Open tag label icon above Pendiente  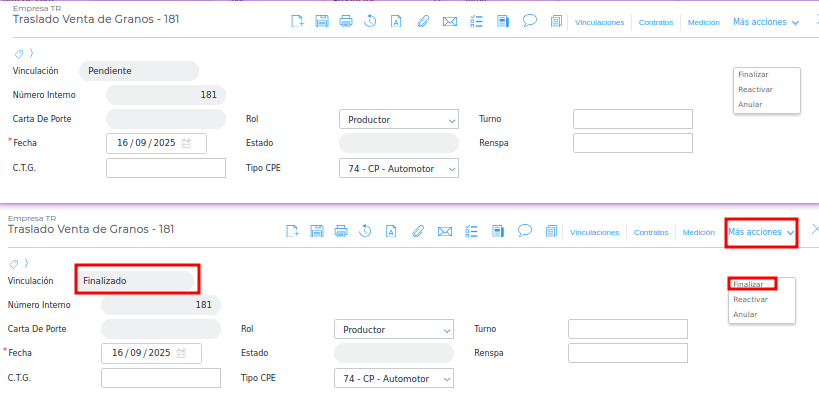coord(18,53)
